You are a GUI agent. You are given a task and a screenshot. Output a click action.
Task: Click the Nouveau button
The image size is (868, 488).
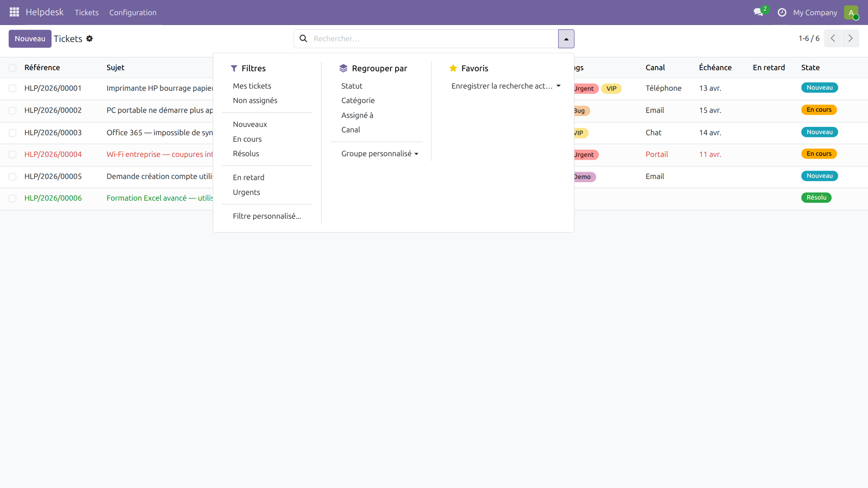pos(30,38)
